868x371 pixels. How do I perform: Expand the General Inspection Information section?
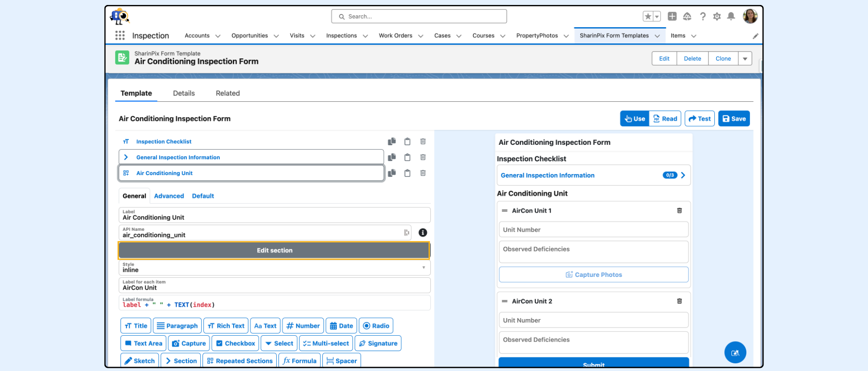pos(126,157)
